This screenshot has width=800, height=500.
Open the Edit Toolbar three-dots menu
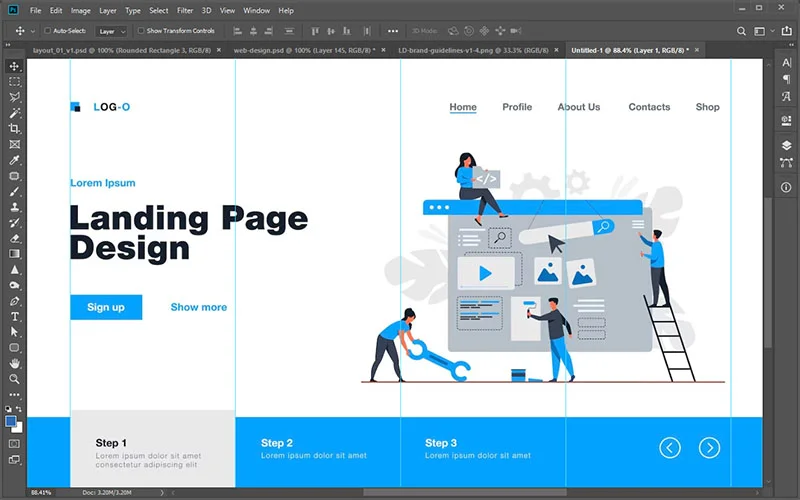click(14, 394)
